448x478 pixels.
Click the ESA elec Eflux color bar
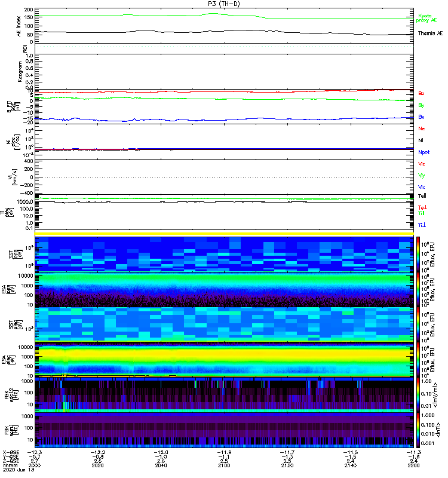418,360
